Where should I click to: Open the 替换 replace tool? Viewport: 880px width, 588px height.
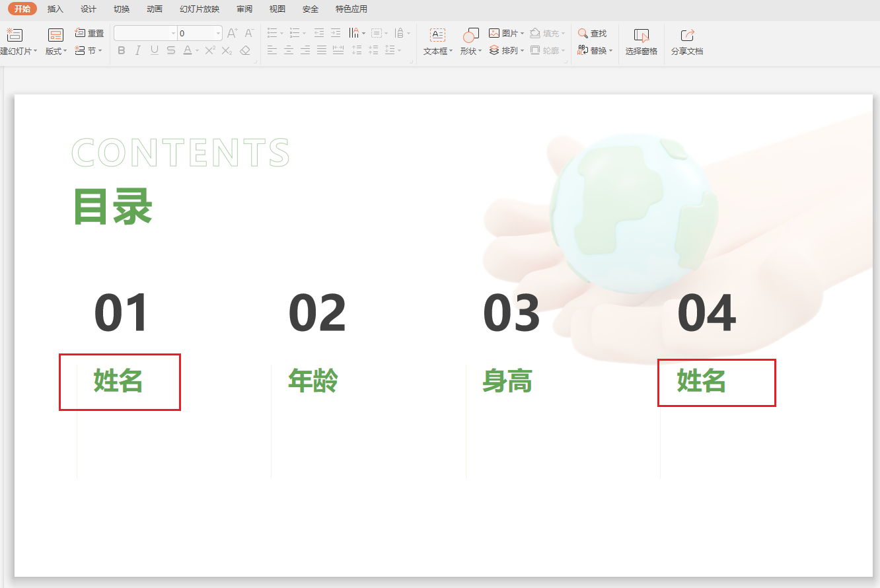pos(595,50)
